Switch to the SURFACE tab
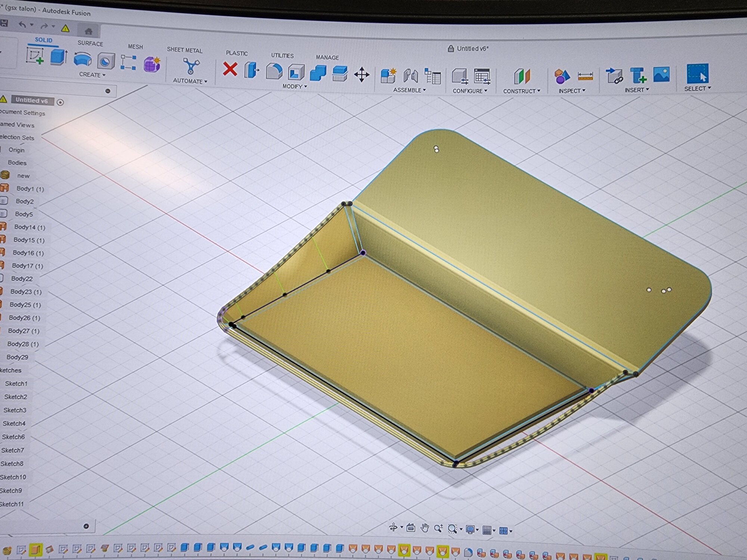 point(90,43)
